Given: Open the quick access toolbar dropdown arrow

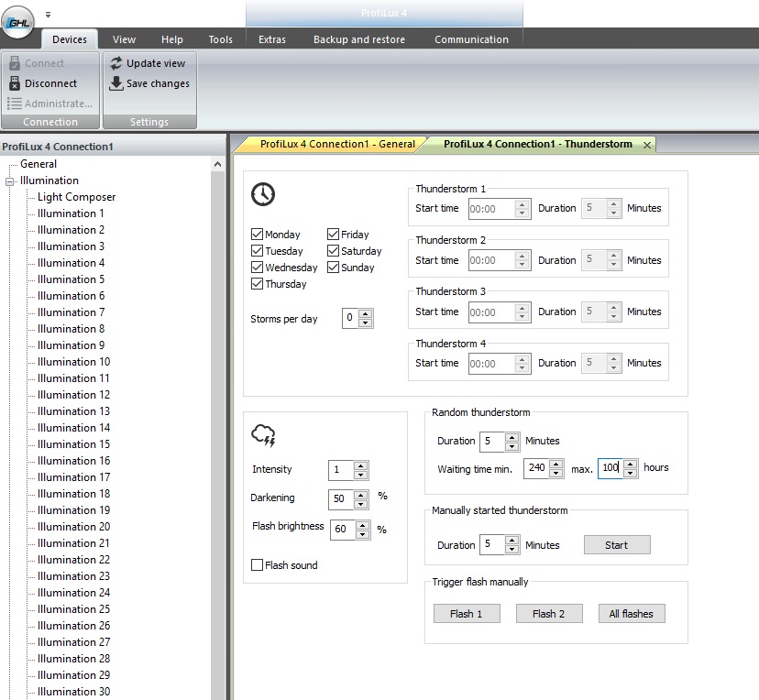Looking at the screenshot, I should pos(48,15).
